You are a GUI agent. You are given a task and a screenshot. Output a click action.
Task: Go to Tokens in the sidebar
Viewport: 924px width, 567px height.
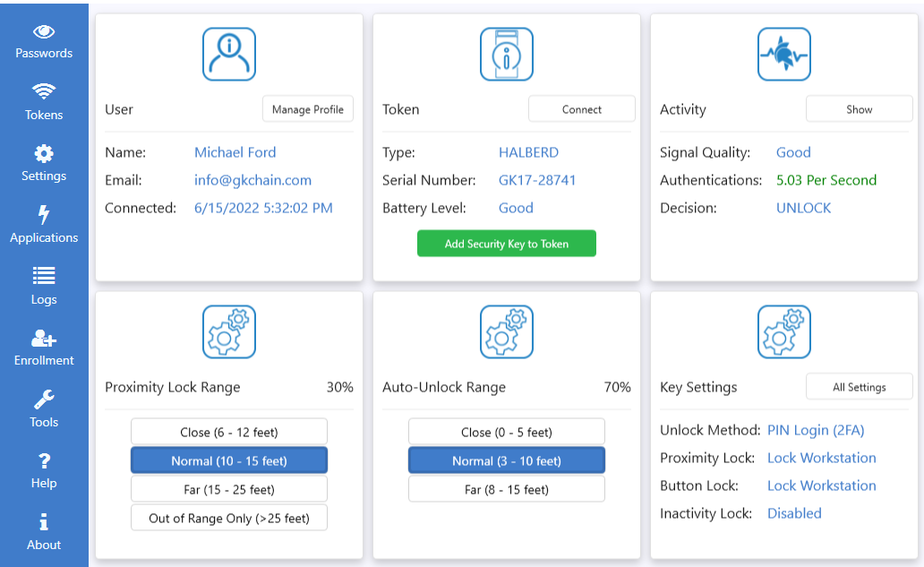click(44, 103)
